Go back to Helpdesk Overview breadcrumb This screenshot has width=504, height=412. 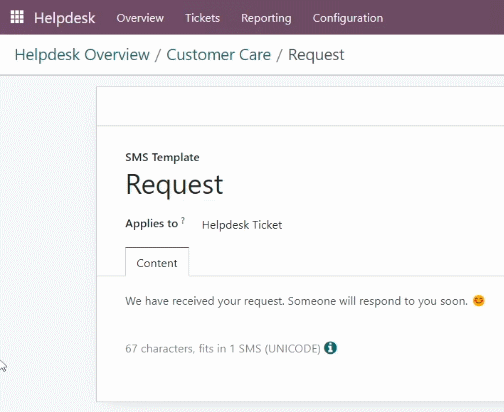coord(82,55)
